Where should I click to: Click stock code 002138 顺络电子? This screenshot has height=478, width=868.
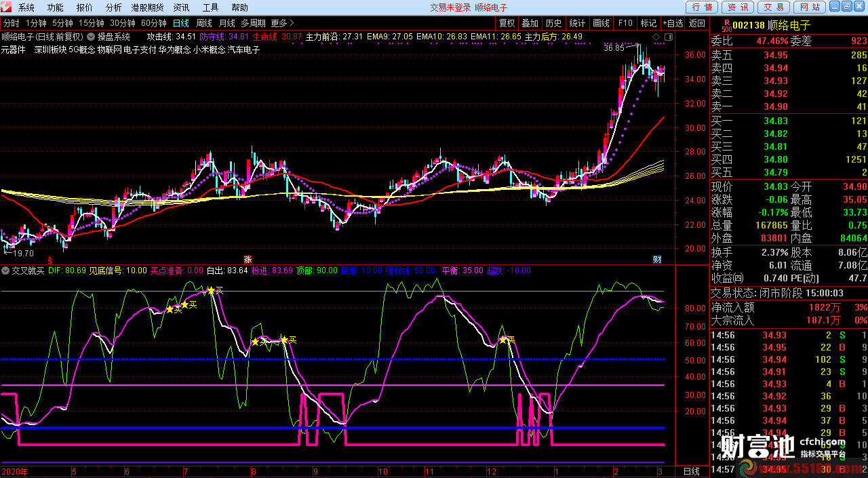click(773, 26)
